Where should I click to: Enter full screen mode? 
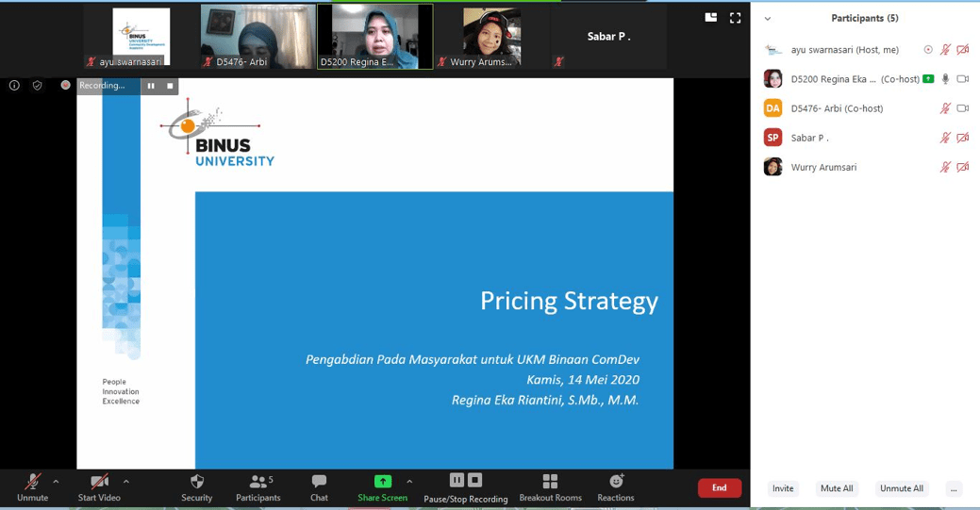coord(736,18)
